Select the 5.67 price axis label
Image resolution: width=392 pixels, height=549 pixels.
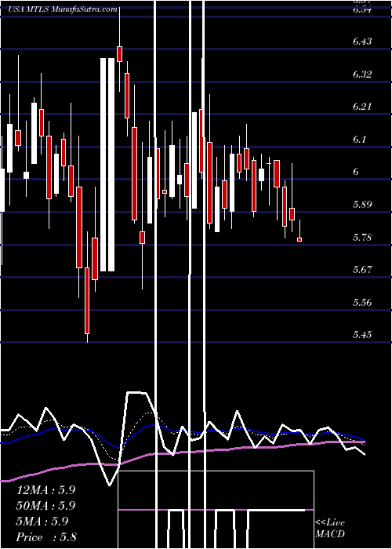coord(362,270)
